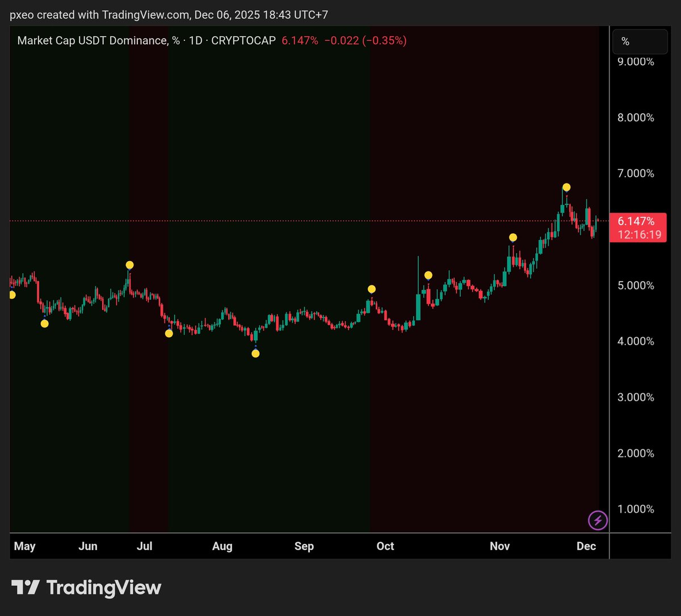Click the yellow marker at the August low
681x616 pixels.
255,353
